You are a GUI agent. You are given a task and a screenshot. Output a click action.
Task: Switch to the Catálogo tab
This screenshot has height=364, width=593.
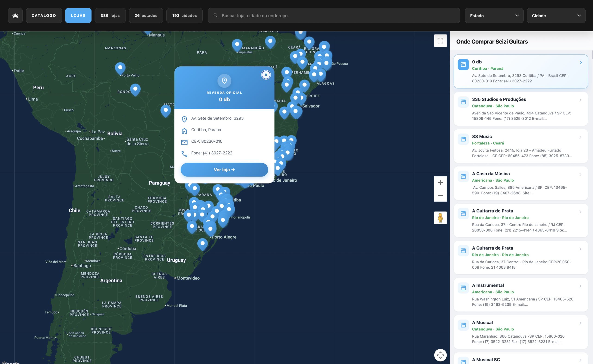click(44, 16)
